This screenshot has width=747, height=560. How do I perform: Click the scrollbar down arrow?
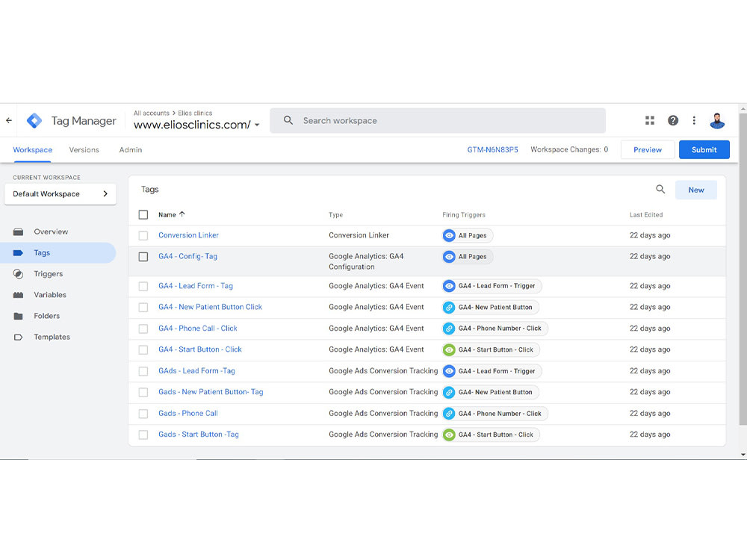pyautogui.click(x=743, y=455)
